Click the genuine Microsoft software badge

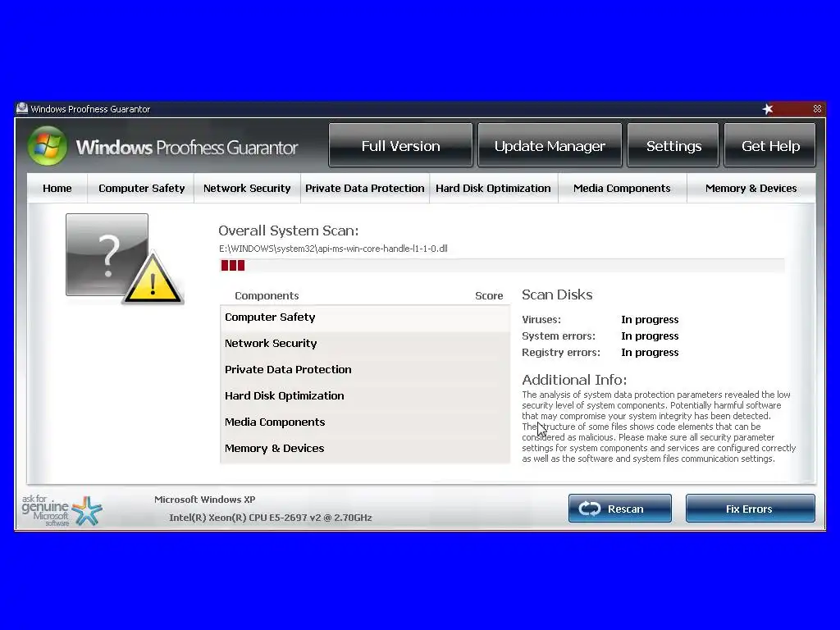tap(62, 510)
